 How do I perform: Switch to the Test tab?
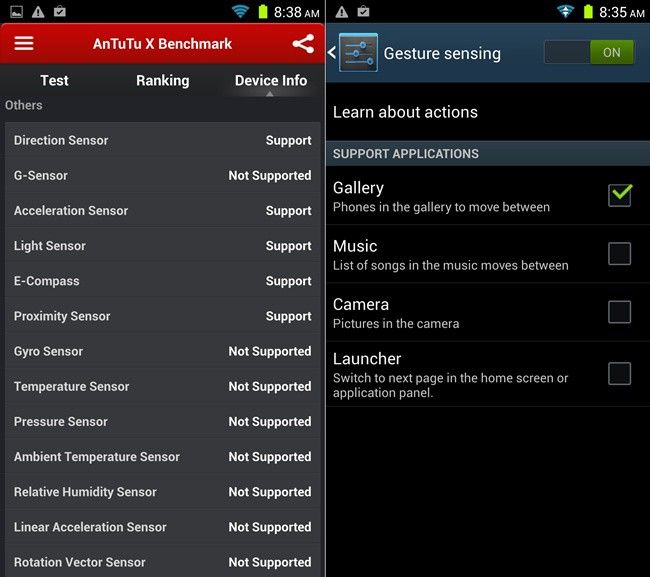[54, 80]
